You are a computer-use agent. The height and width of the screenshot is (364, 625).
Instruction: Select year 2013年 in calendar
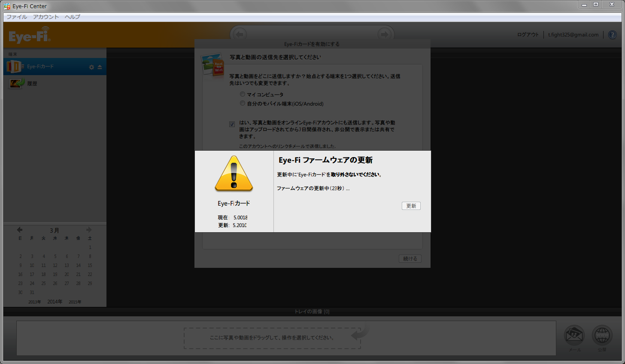[x=35, y=302]
